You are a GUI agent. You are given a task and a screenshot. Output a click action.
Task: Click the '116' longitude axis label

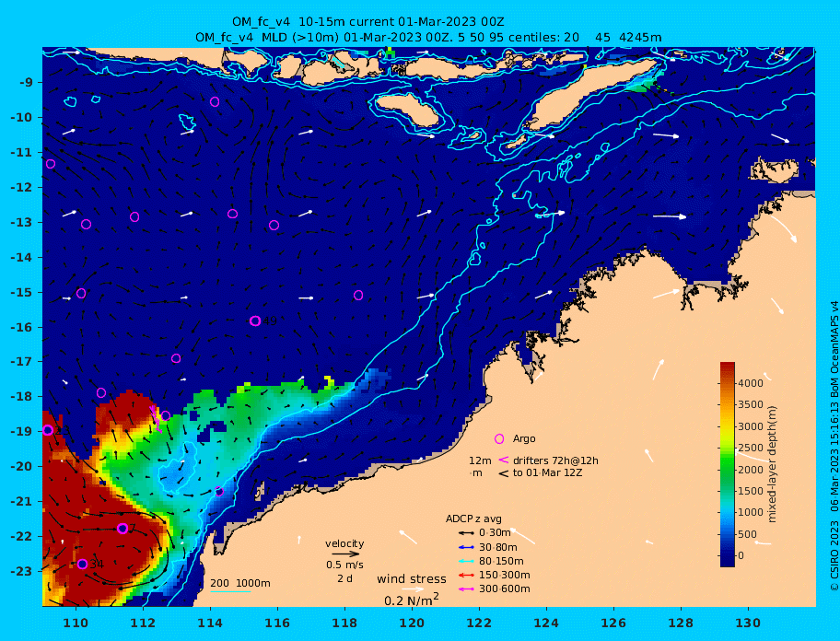(x=277, y=623)
